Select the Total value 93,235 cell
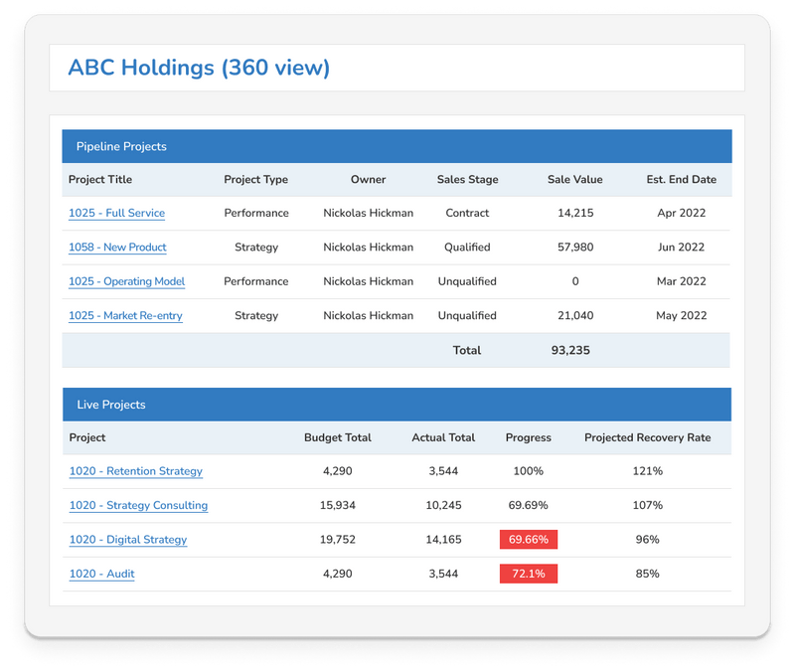795x672 pixels. point(573,350)
